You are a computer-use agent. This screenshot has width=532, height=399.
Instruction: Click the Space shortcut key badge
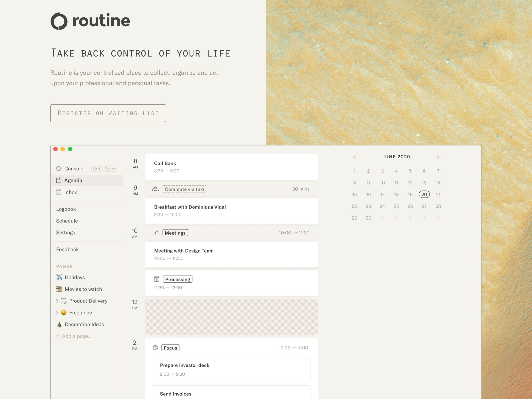110,169
